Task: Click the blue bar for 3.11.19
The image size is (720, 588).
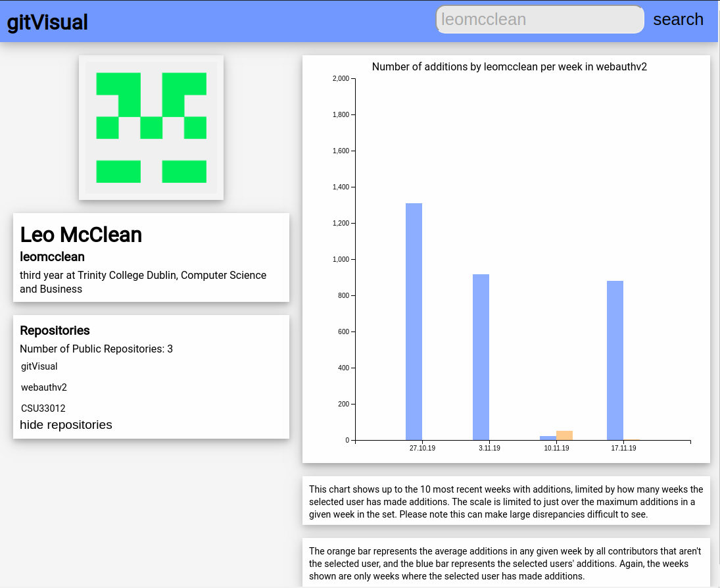Action: point(481,357)
